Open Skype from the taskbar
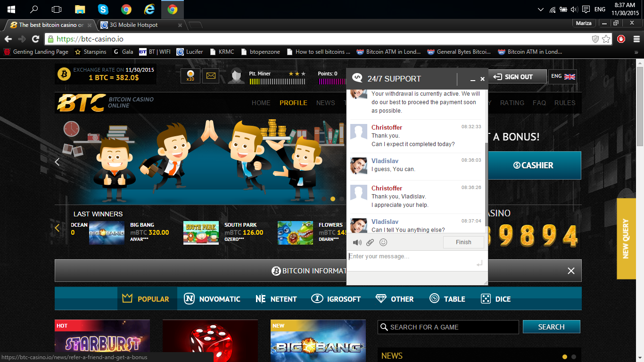644x362 pixels. click(x=103, y=9)
